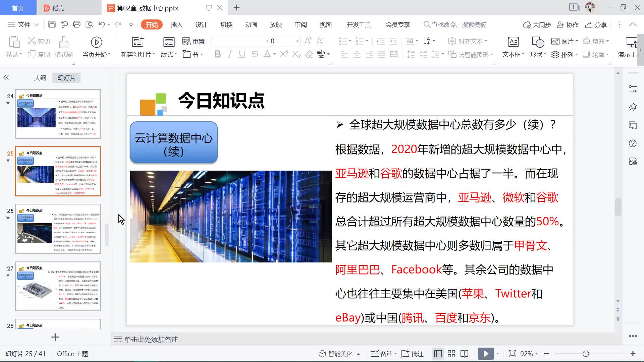Open the 审阅 ribbon tab

click(x=301, y=24)
